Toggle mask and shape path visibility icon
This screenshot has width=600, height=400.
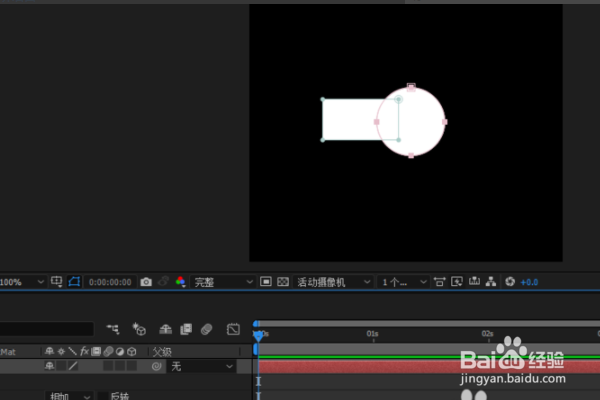(x=74, y=282)
